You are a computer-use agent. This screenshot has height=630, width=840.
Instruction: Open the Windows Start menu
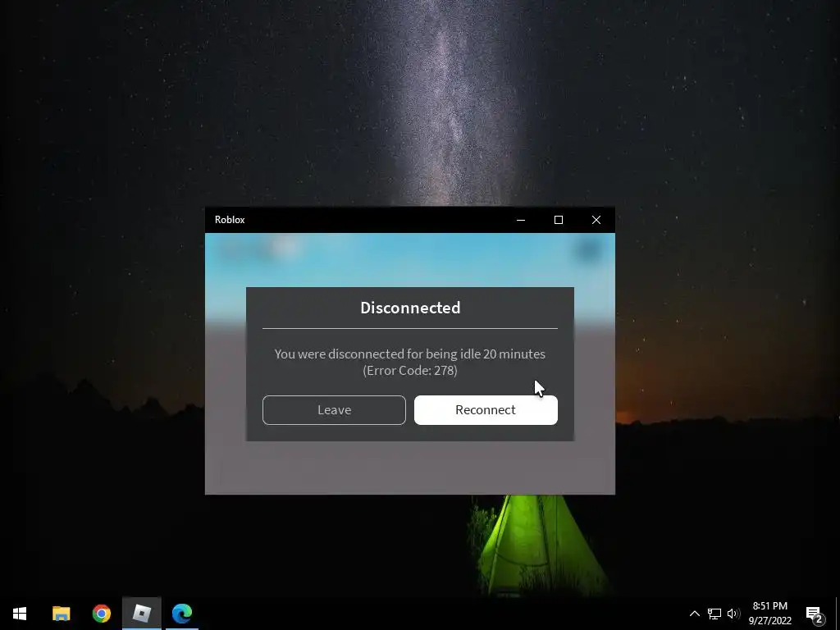click(20, 614)
